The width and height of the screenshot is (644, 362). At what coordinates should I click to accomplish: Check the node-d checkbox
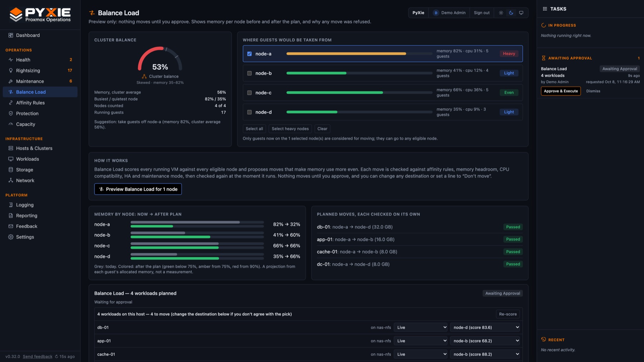[x=249, y=112]
